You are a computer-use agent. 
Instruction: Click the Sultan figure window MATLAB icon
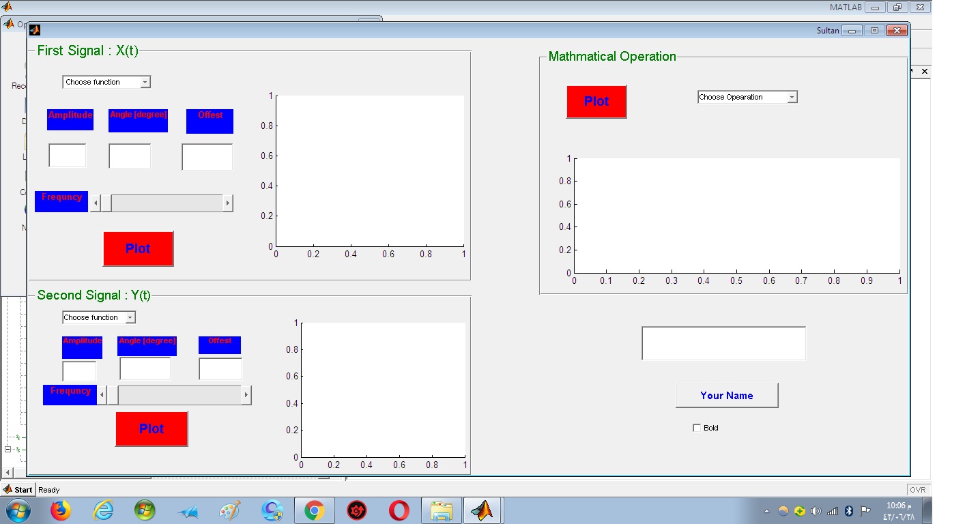point(35,30)
